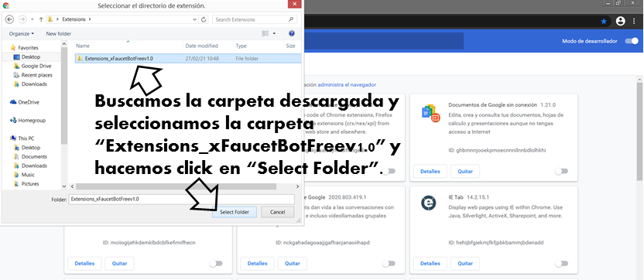Screen dimensions: 644x280
Task: Expand the chevron after Extensions breadcrumb
Action: 90,19
